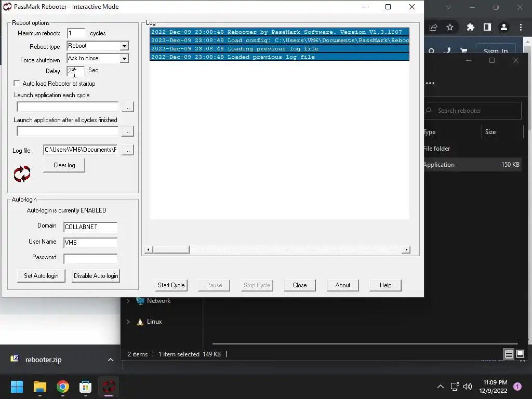Screen dimensions: 532x399
Task: Click the Close button
Action: point(300,285)
